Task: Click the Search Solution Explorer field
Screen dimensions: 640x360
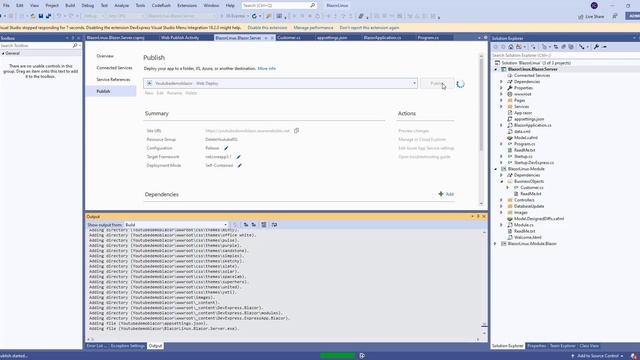Action: [x=565, y=55]
